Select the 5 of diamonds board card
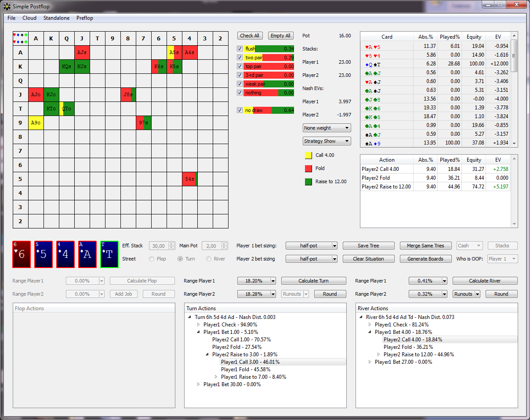 point(44,254)
